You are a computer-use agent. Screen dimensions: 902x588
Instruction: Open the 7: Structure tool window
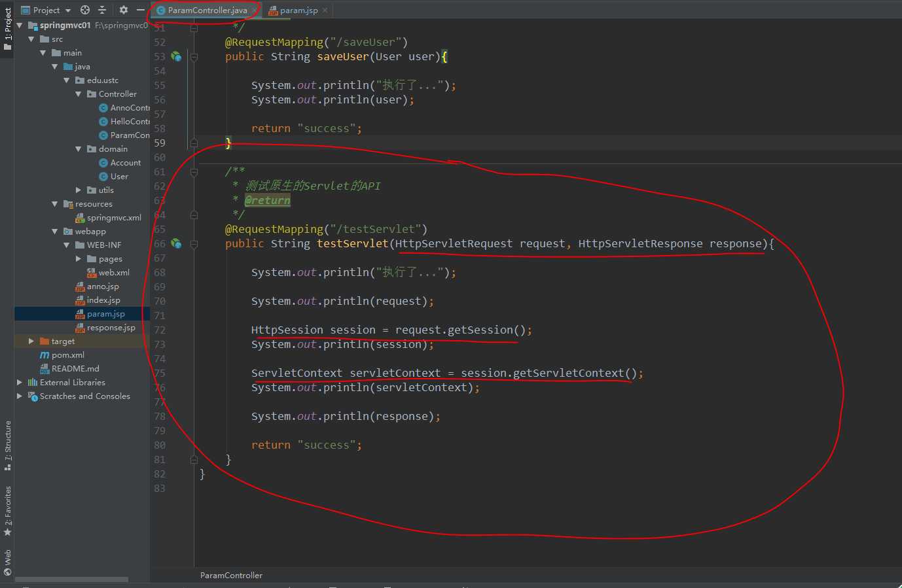coord(7,445)
